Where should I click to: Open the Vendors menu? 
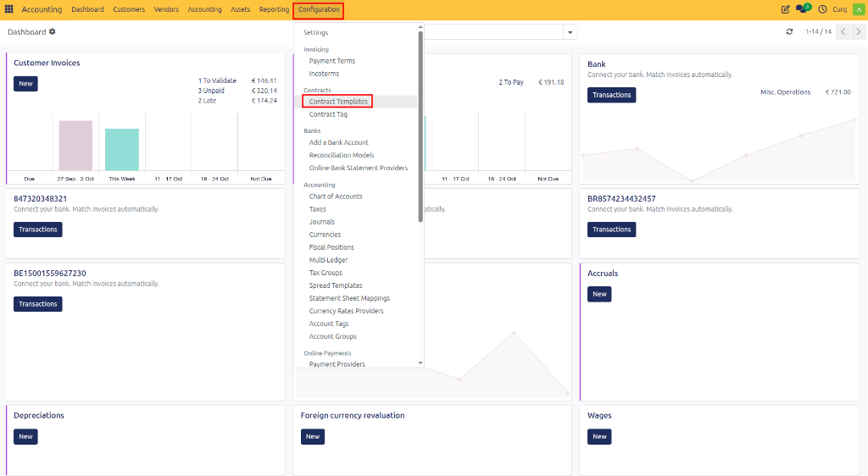point(166,9)
